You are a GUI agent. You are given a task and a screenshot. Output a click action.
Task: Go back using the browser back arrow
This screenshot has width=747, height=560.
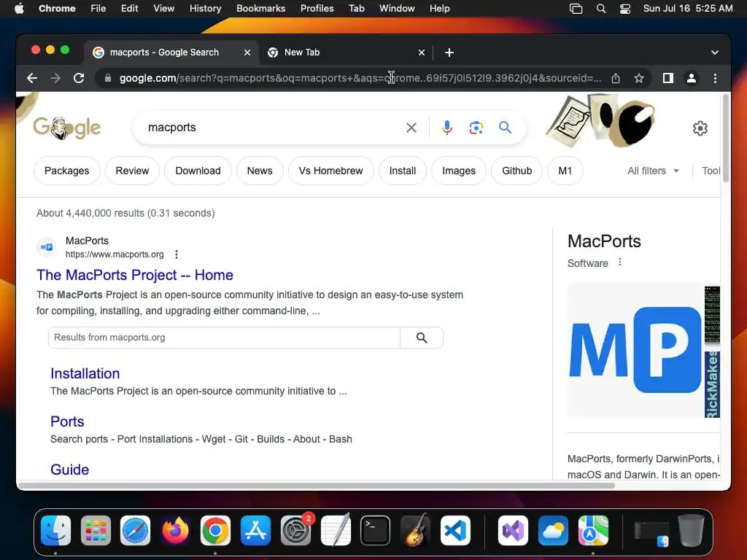(x=32, y=78)
